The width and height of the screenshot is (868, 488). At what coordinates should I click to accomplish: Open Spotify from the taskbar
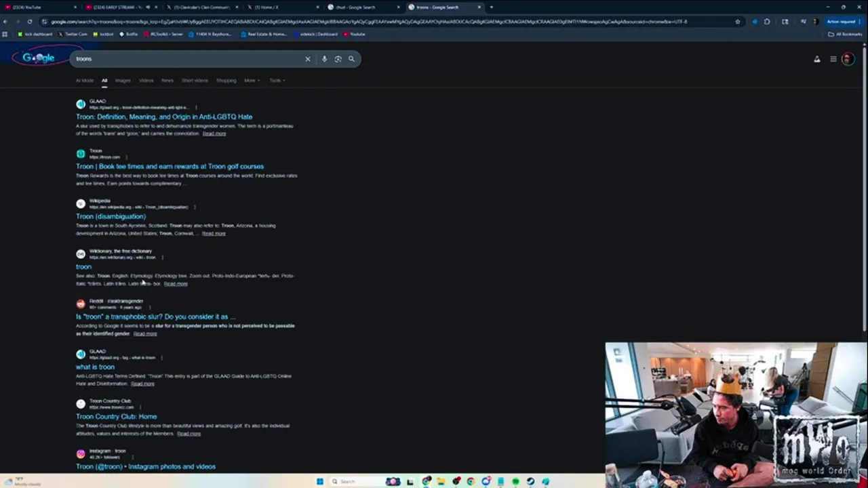[x=515, y=481]
